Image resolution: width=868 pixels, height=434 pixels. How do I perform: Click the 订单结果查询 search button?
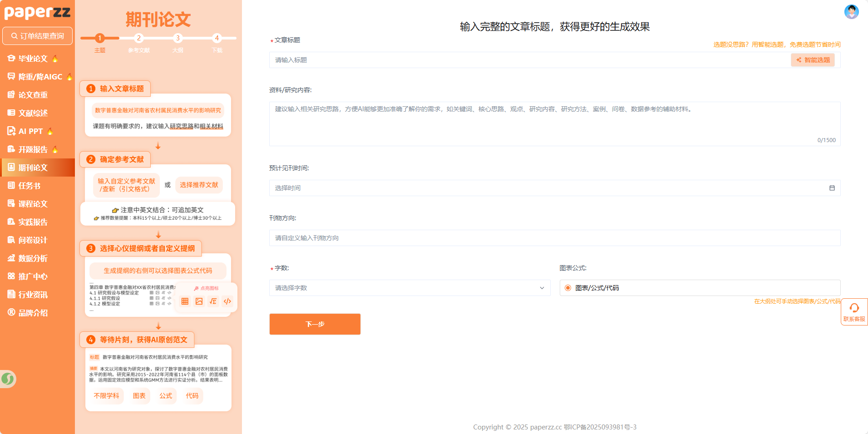coord(37,36)
